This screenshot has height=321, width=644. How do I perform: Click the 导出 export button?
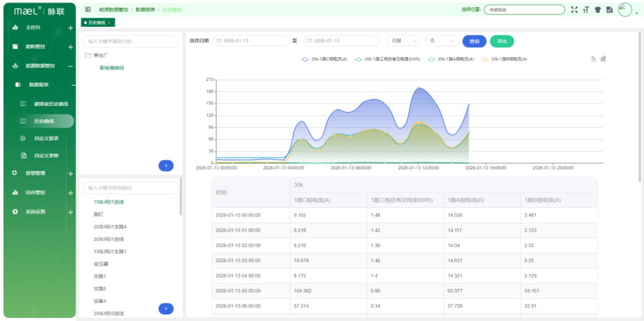pyautogui.click(x=502, y=41)
